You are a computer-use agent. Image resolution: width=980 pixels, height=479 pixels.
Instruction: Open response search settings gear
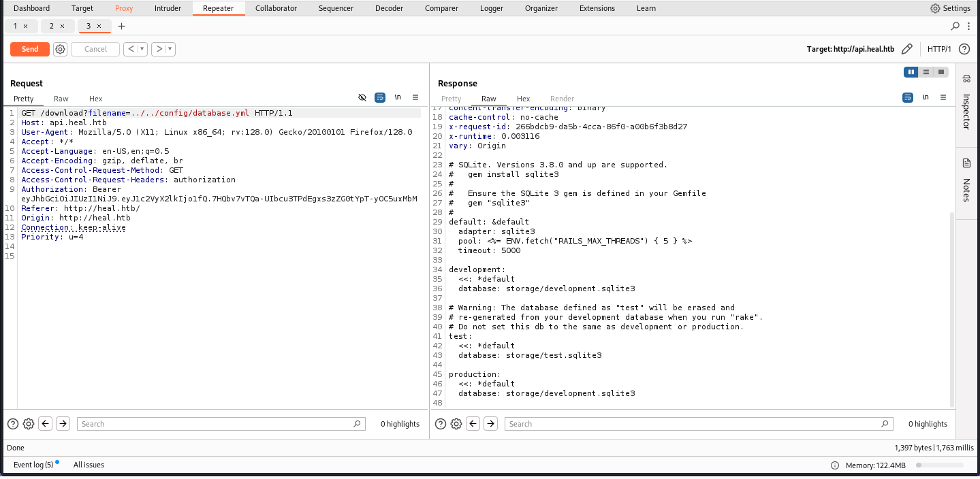456,424
